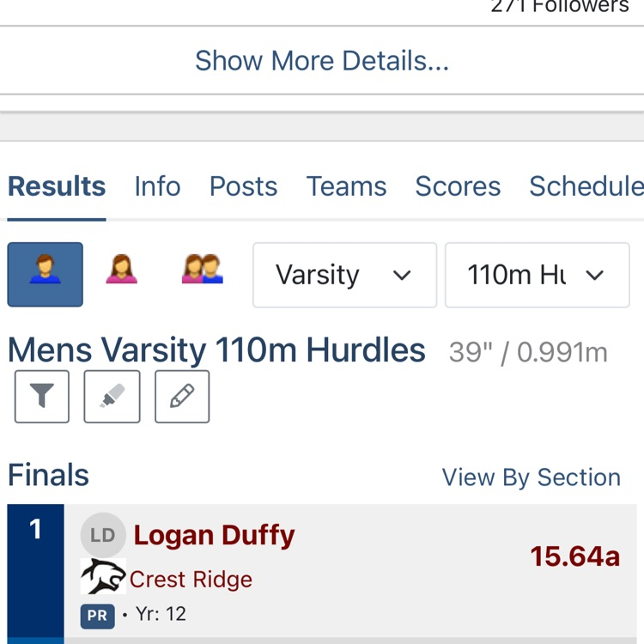Image resolution: width=644 pixels, height=644 pixels.
Task: Switch to women's results icon
Action: click(121, 270)
